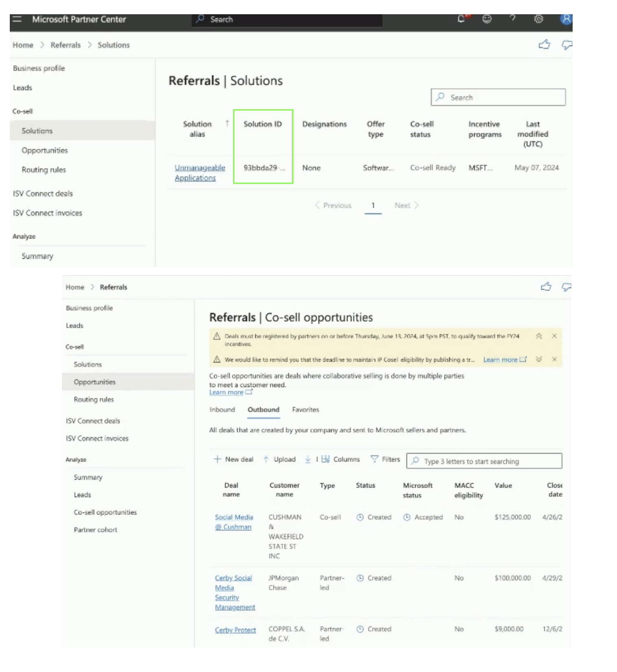Click the Accepted Microsoft status cell
Viewport: 617px width, 672px height.
pyautogui.click(x=423, y=517)
